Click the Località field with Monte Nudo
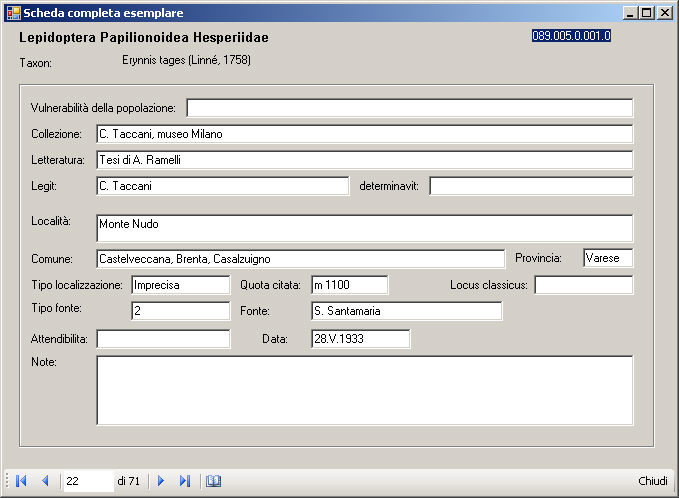Screen dimensions: 679x498 (x=365, y=228)
